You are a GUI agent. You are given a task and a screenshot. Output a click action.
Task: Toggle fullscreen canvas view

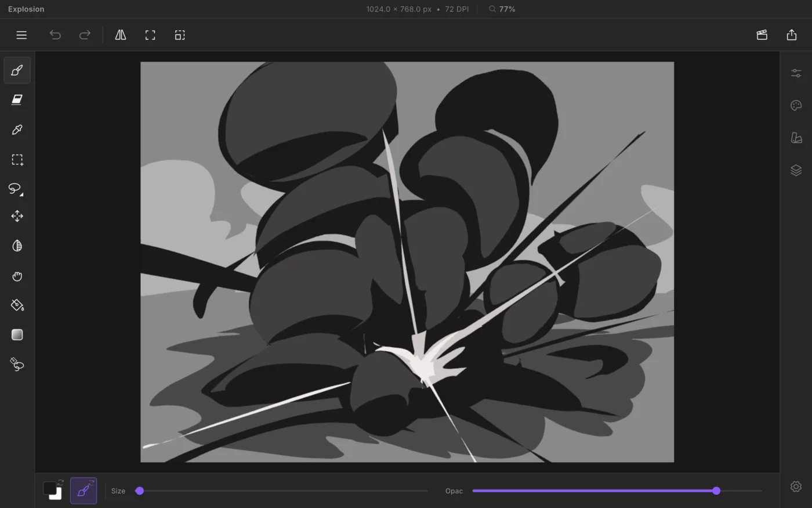click(150, 35)
